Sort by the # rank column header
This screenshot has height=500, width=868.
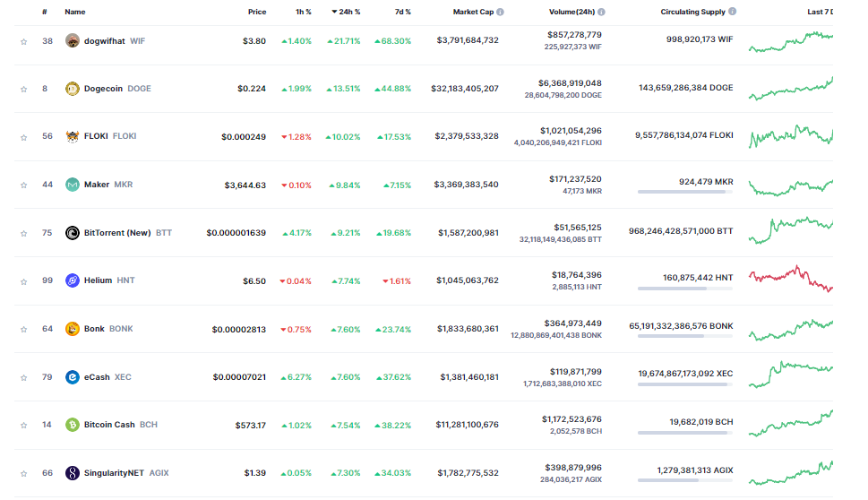click(44, 12)
